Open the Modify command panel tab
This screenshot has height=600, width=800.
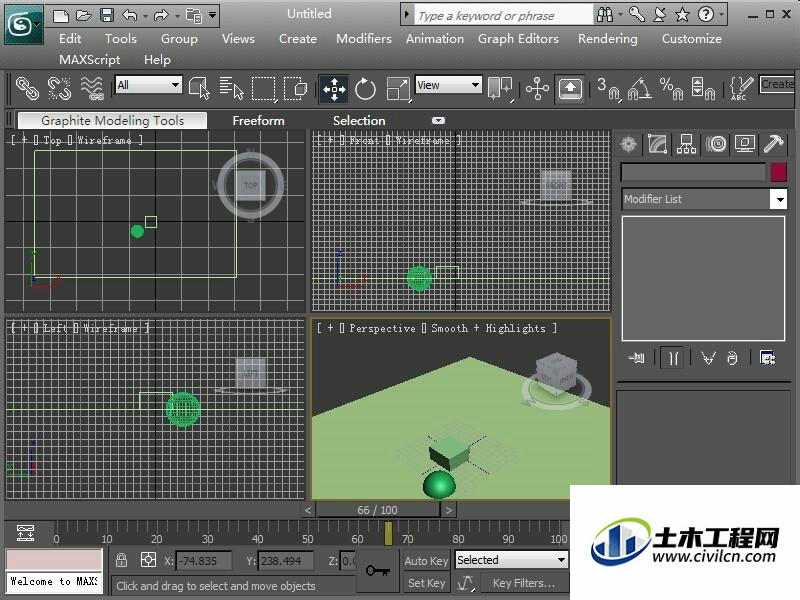pos(658,144)
